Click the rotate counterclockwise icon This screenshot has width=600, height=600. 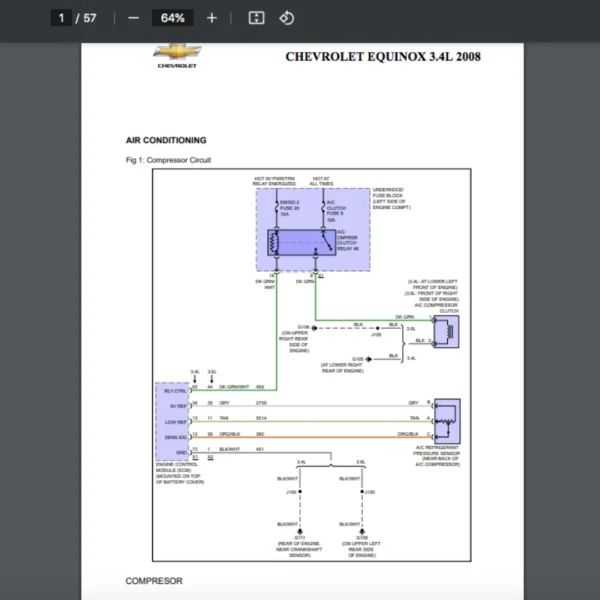[286, 18]
